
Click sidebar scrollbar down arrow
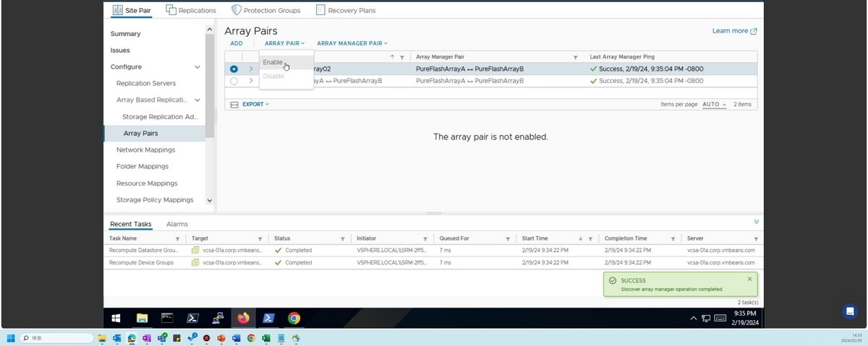click(210, 201)
